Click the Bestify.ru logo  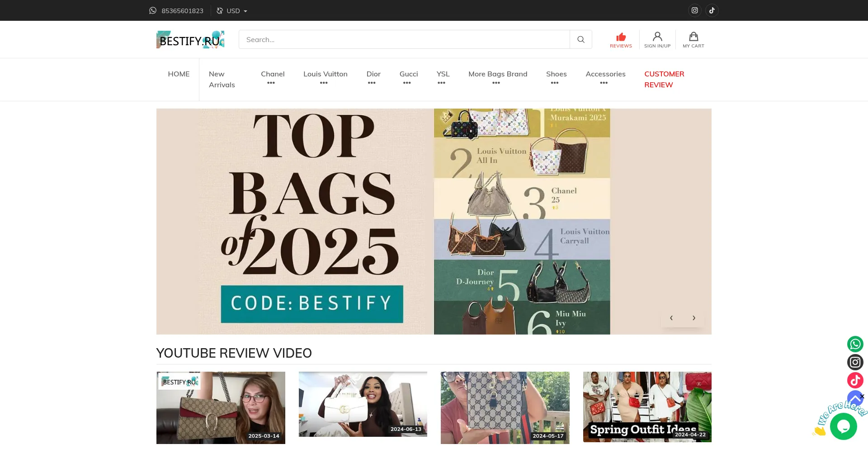coord(190,40)
